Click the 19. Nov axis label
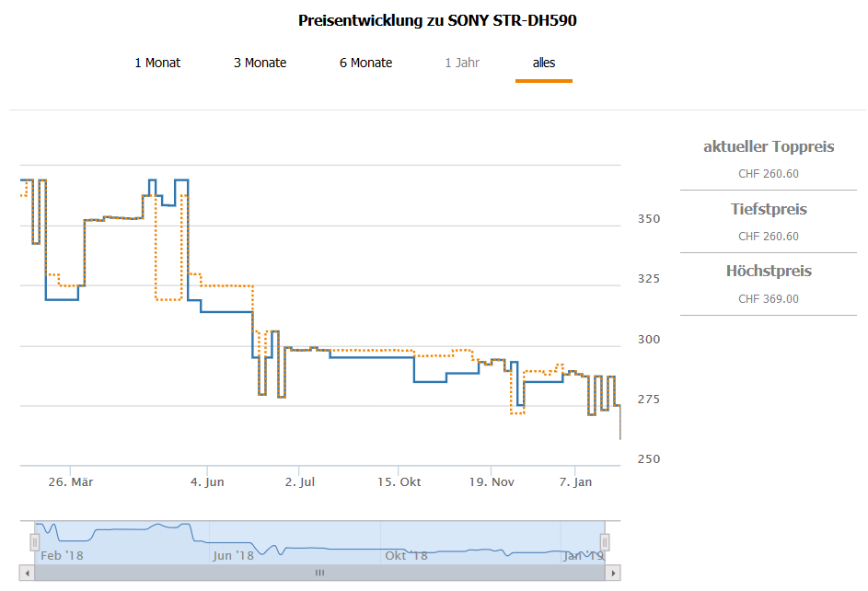The image size is (868, 591). click(492, 481)
